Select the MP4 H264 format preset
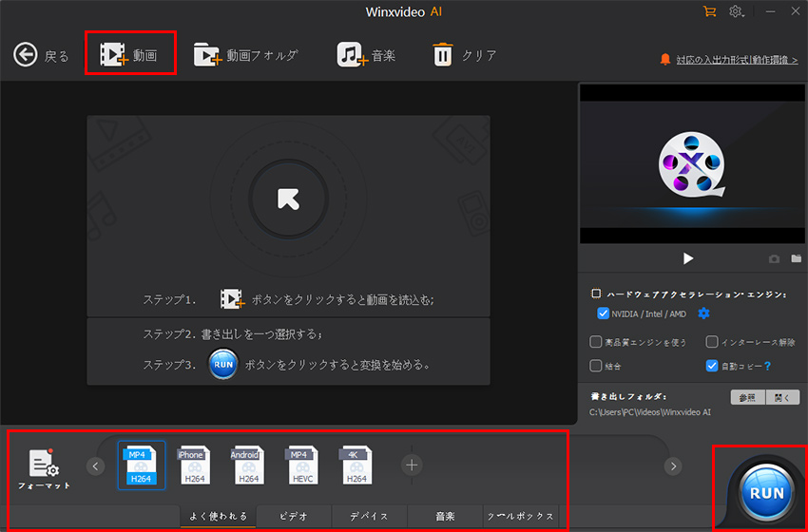 tap(142, 465)
